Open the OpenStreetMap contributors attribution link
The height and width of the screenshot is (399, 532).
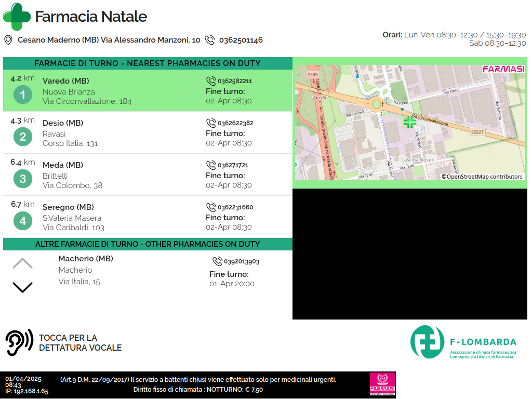482,177
